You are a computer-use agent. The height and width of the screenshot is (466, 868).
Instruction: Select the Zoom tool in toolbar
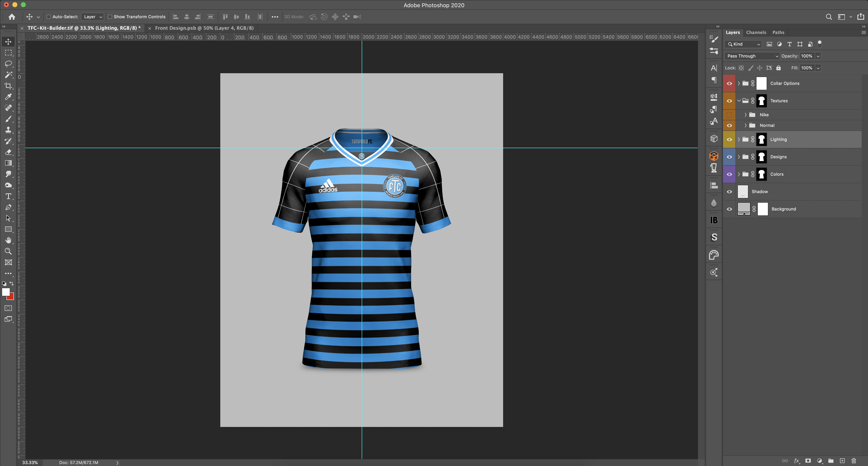(x=8, y=251)
